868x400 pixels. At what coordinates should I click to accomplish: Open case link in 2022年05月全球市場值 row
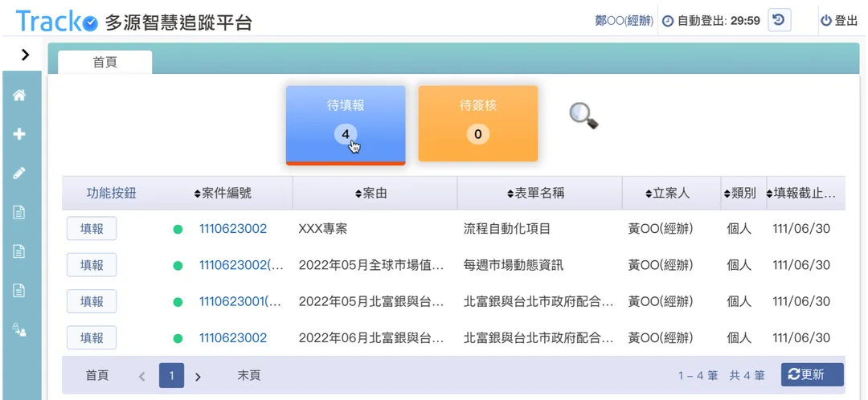[x=241, y=265]
